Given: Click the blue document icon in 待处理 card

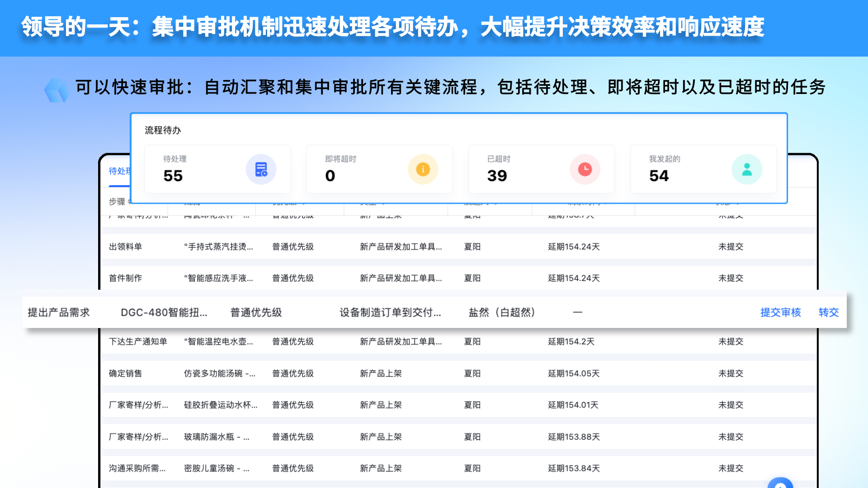Looking at the screenshot, I should (261, 169).
